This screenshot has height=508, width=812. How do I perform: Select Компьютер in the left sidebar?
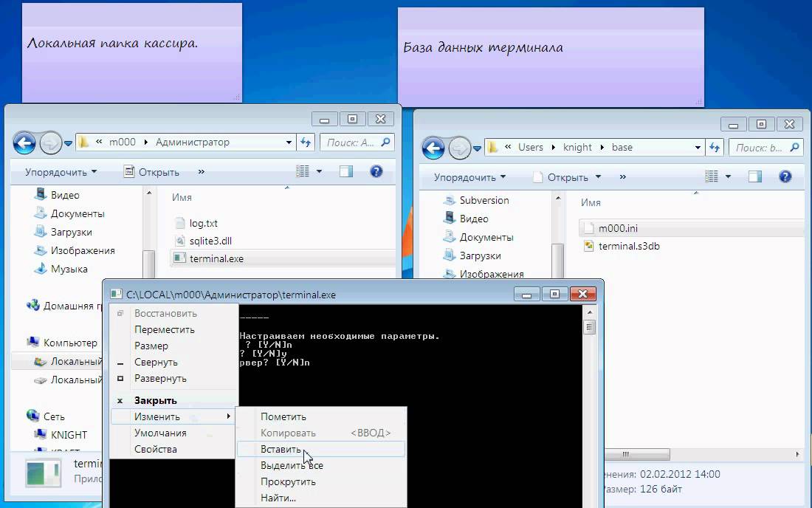(x=70, y=343)
